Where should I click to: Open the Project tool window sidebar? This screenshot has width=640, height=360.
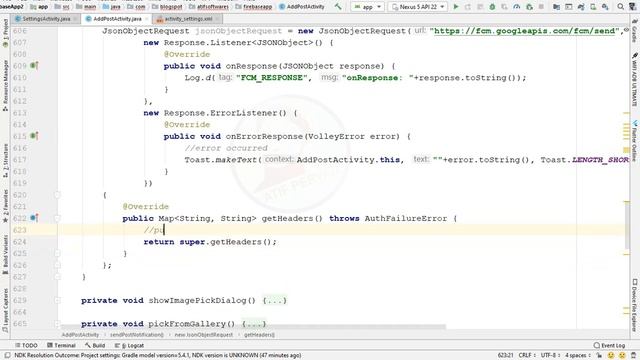(5, 32)
